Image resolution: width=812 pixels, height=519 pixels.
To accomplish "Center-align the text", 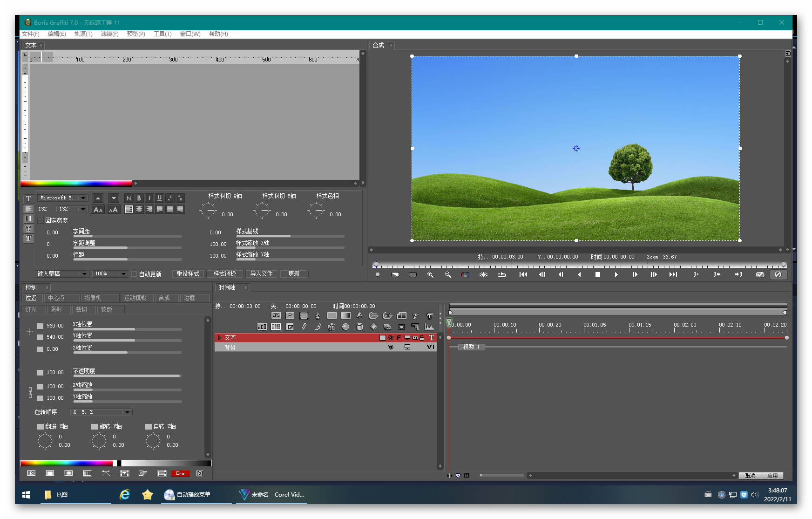I will tap(139, 209).
